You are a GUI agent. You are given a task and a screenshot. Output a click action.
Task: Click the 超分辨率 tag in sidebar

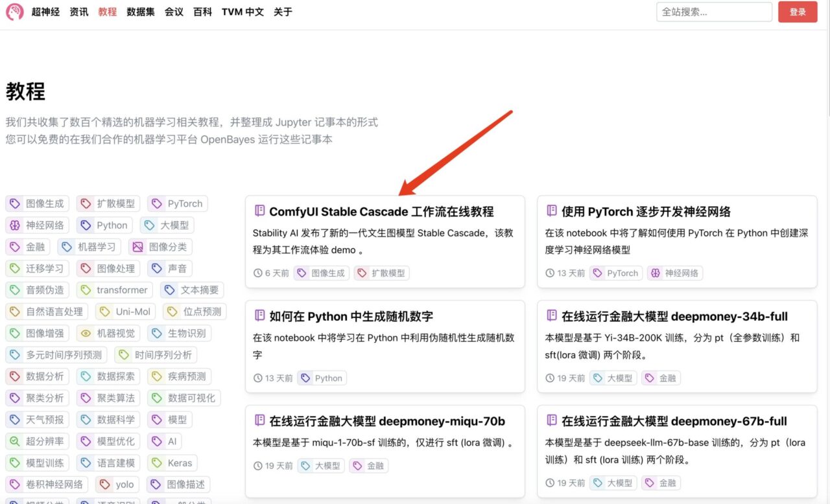point(38,441)
